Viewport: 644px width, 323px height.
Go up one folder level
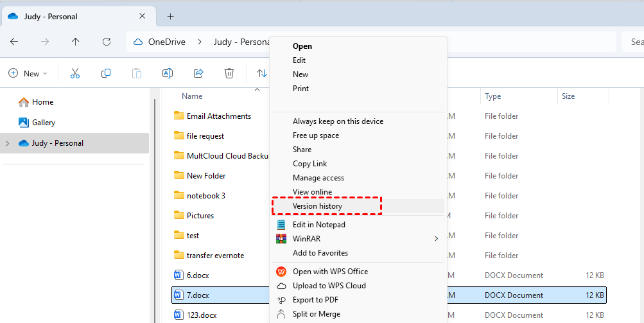(76, 42)
